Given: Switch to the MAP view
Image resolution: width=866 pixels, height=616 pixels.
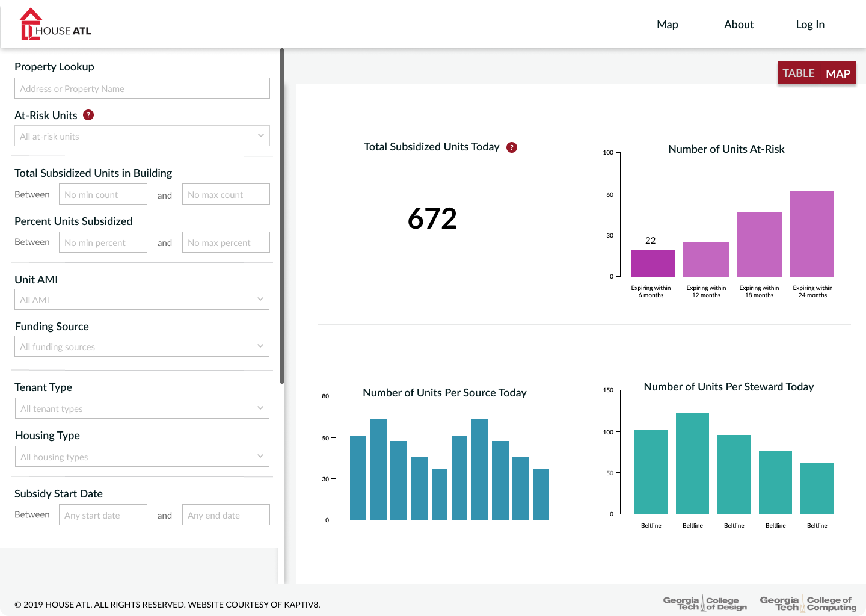Looking at the screenshot, I should tap(838, 73).
